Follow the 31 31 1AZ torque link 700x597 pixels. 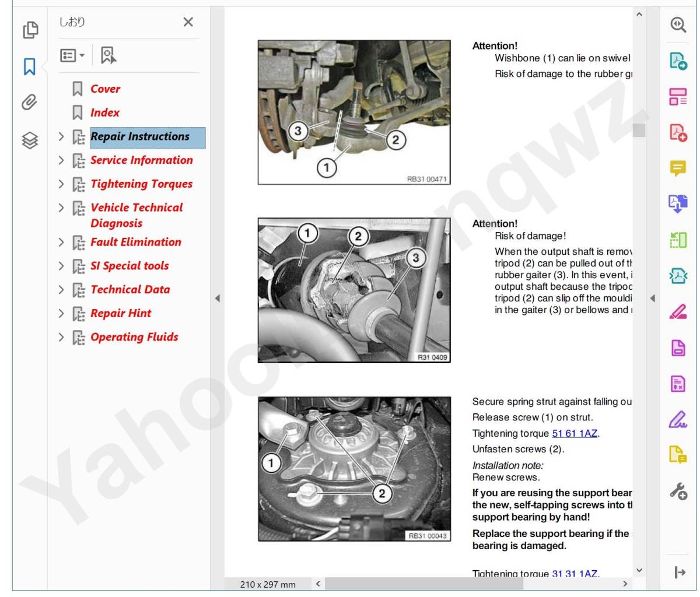click(575, 574)
